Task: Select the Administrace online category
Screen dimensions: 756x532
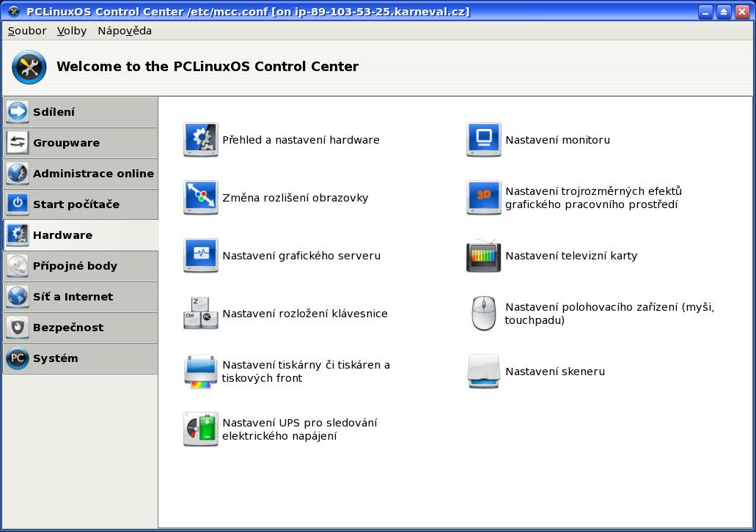Action: pos(81,174)
